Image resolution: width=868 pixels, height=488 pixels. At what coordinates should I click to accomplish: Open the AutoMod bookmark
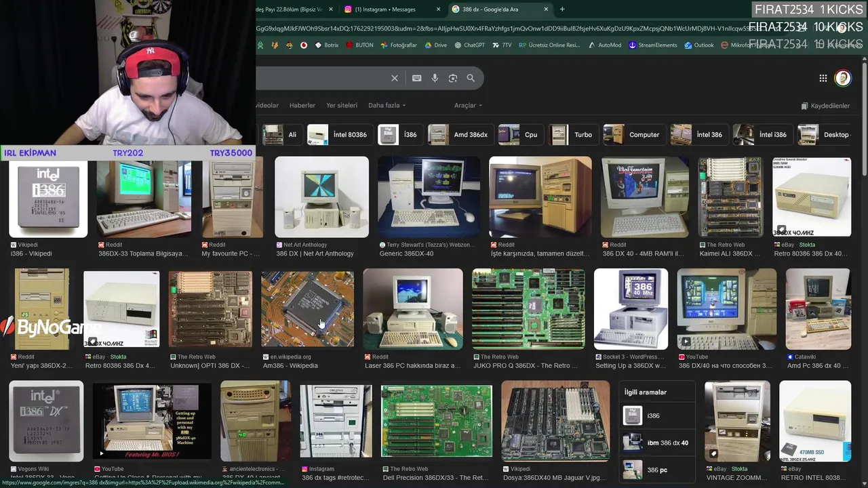pos(604,45)
